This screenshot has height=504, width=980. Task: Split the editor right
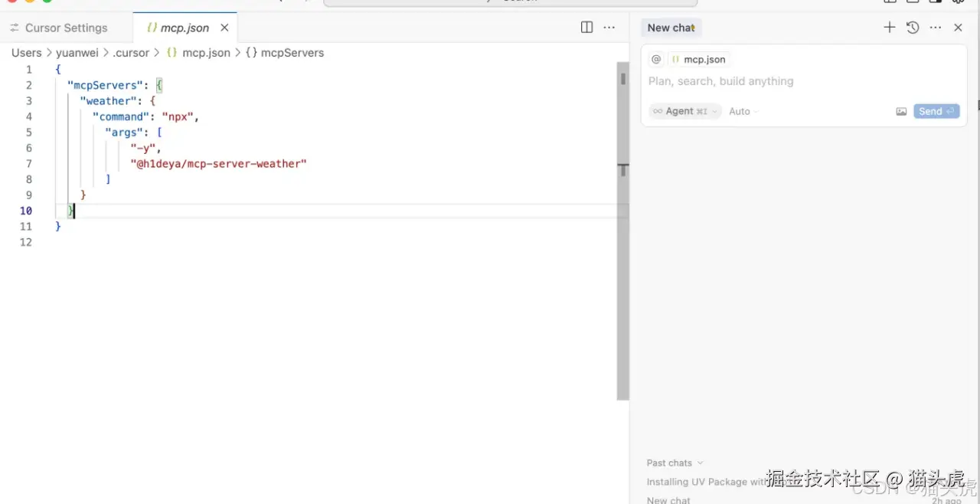[586, 28]
